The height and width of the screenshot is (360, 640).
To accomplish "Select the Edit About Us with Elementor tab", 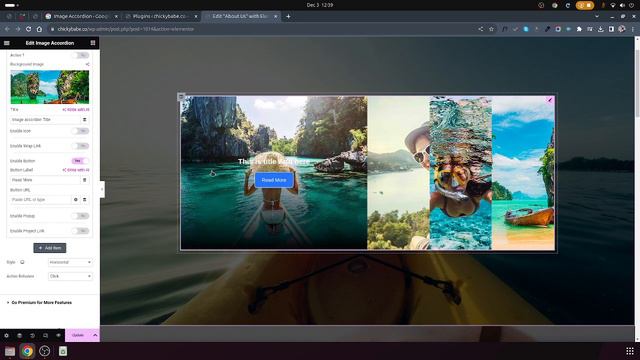I will 241,16.
